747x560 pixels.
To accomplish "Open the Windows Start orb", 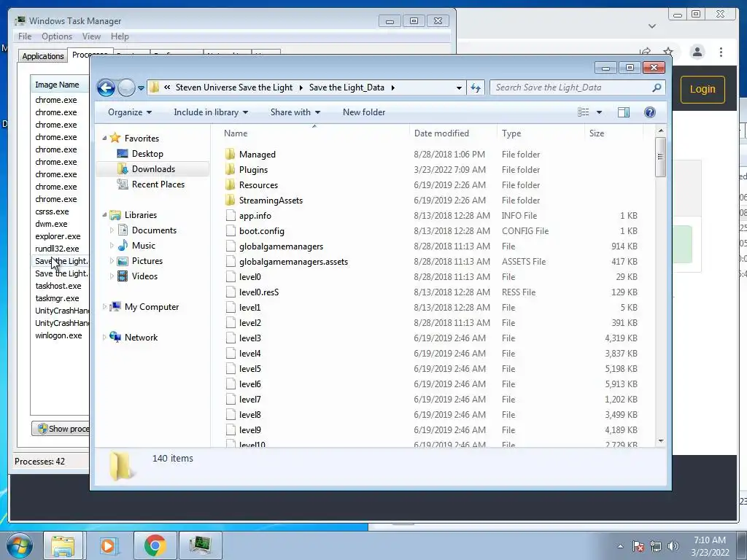I will coord(19,545).
